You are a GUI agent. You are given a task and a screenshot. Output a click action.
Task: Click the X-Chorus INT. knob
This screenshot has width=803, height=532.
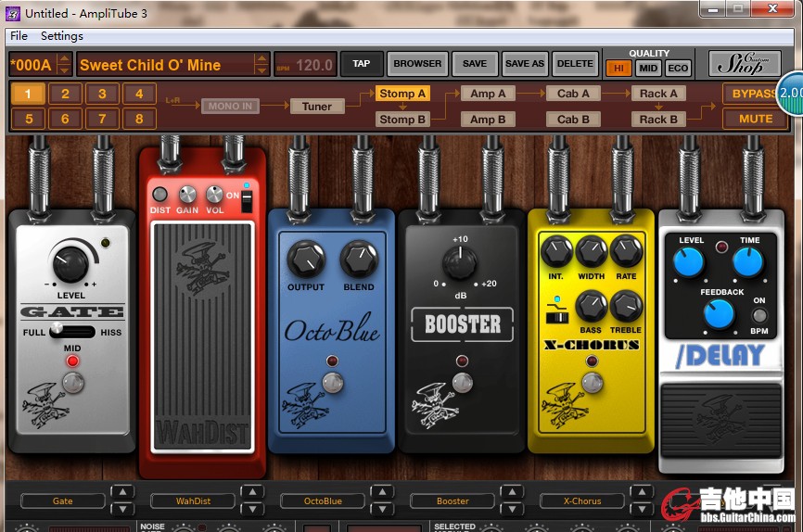click(556, 251)
